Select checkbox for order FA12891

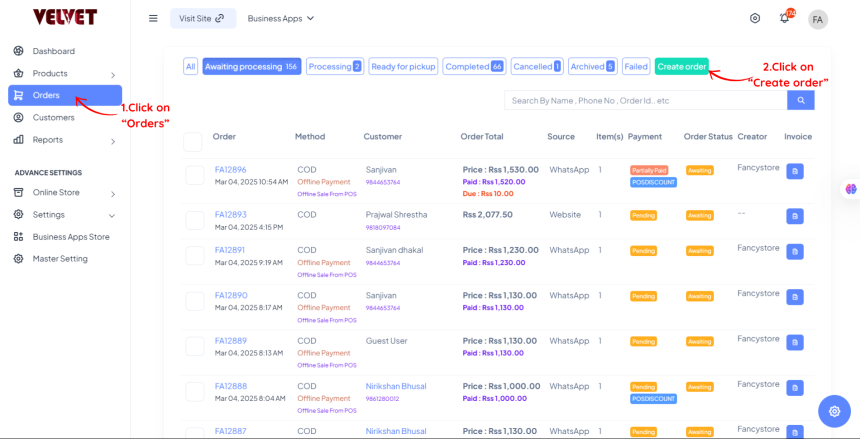tap(195, 255)
